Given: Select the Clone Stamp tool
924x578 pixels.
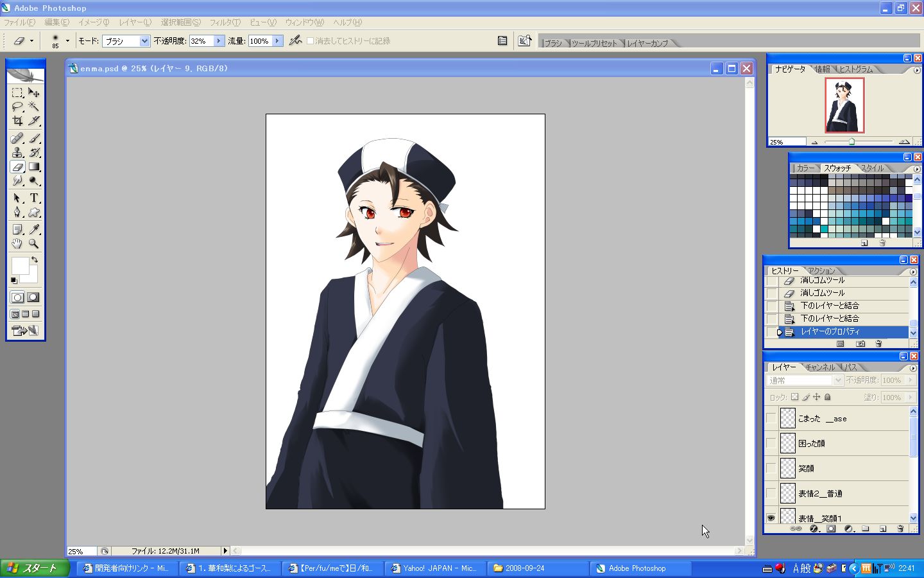Looking at the screenshot, I should (17, 152).
